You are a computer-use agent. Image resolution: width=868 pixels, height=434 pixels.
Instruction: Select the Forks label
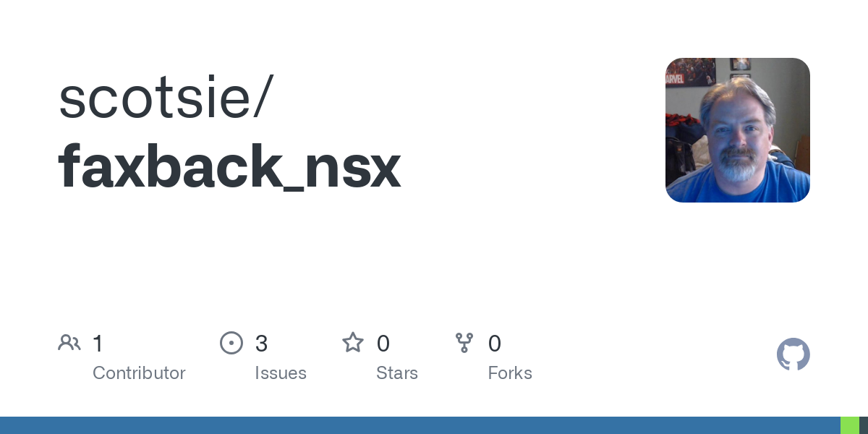click(x=510, y=373)
